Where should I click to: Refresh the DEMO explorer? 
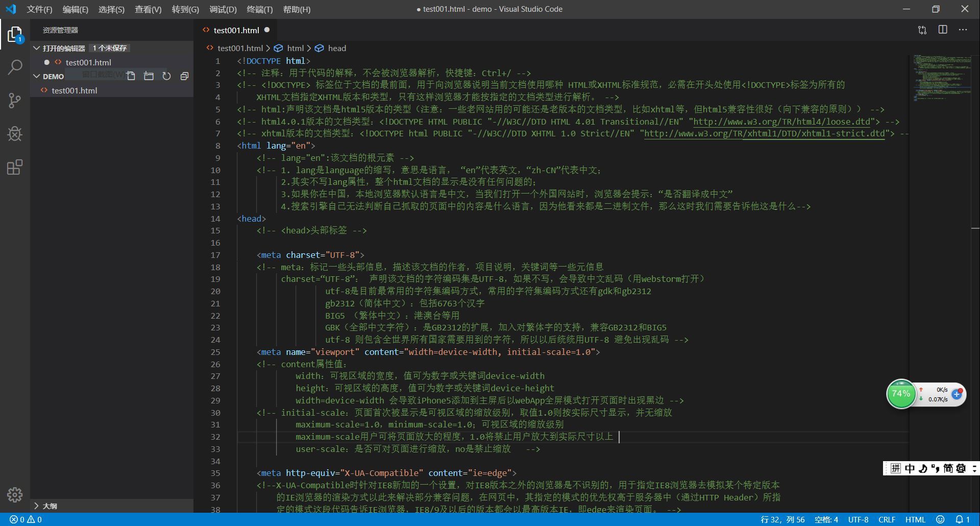pyautogui.click(x=166, y=76)
